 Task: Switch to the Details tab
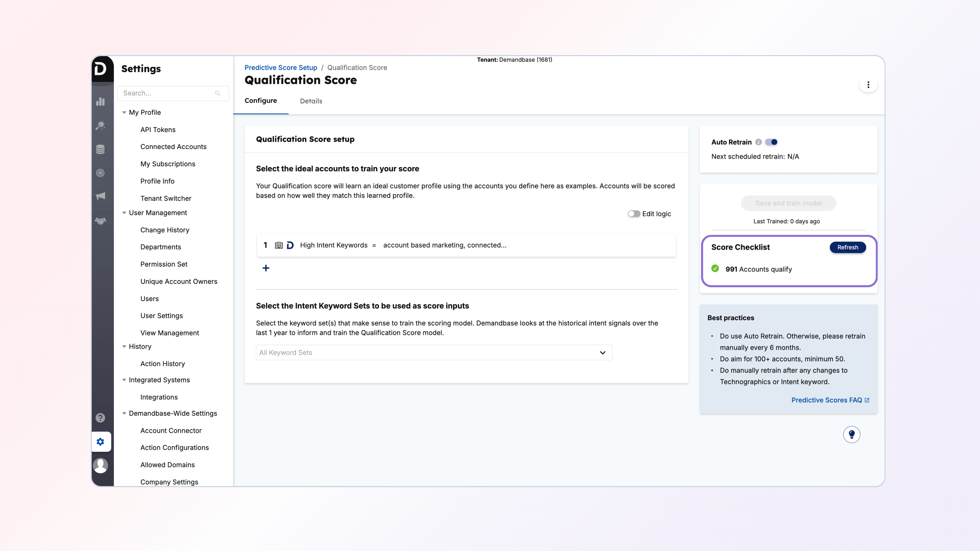point(311,101)
